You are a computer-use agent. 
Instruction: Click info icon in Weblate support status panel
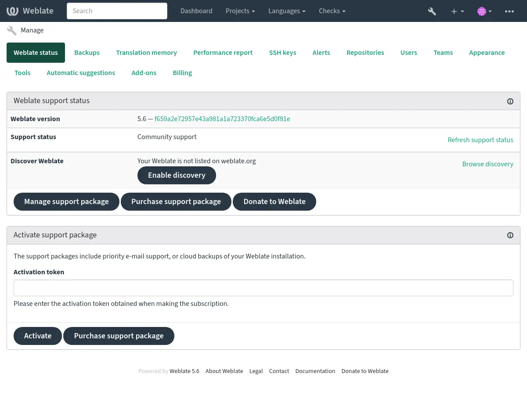pyautogui.click(x=510, y=101)
